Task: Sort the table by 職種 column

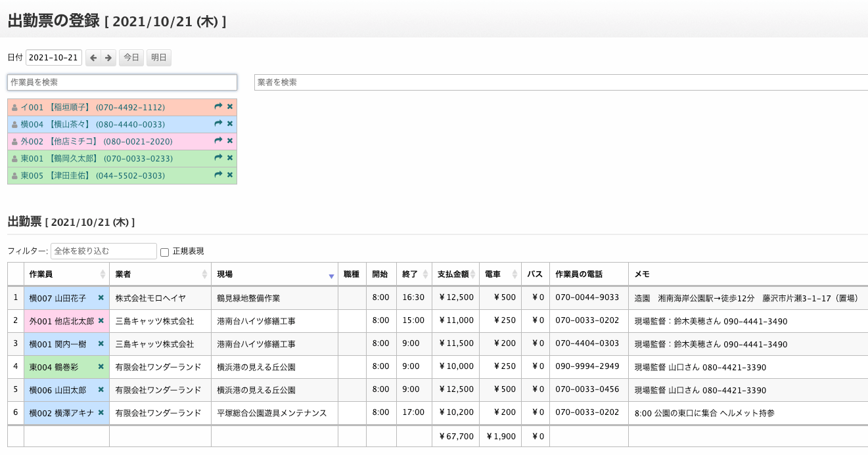Action: click(x=352, y=274)
